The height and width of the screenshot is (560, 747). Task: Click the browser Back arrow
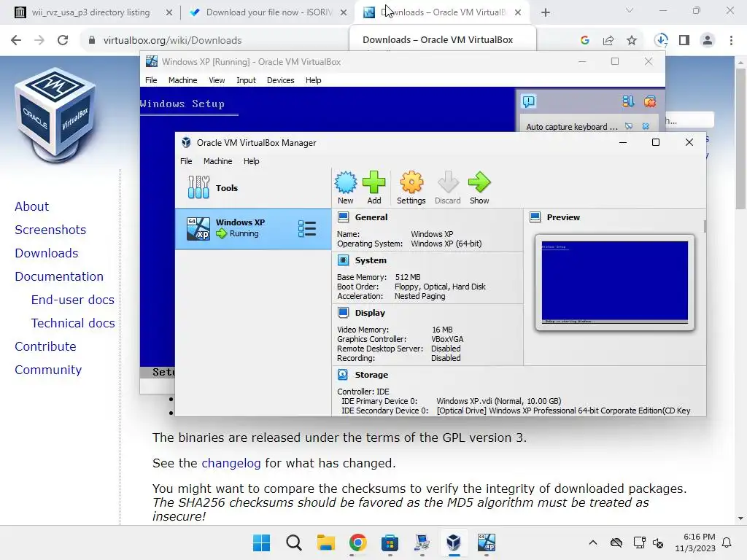click(x=16, y=40)
